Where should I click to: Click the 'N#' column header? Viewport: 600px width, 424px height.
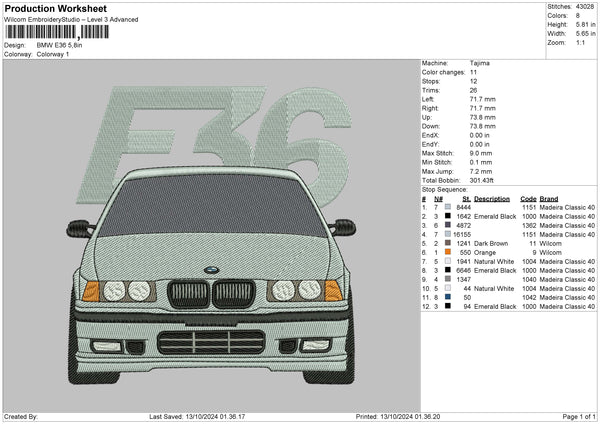click(439, 199)
